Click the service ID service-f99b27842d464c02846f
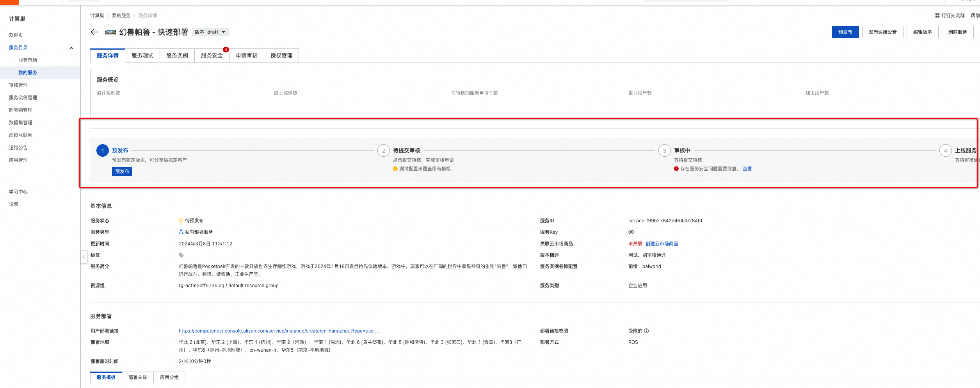980x388 pixels. (665, 221)
